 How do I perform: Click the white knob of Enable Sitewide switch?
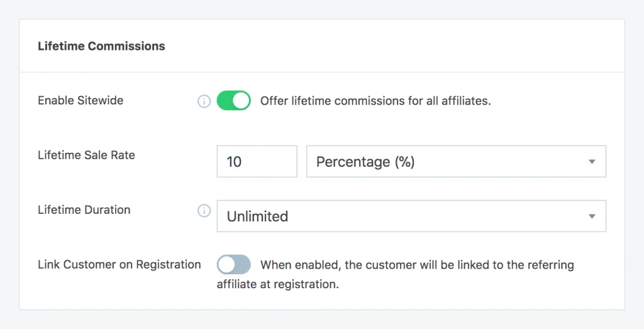click(241, 101)
